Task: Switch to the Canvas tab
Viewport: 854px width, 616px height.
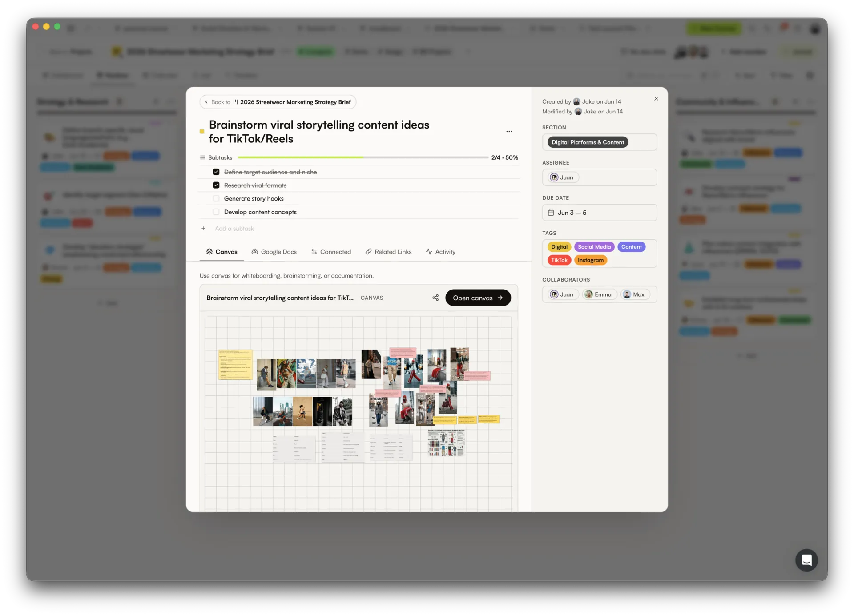Action: coord(222,252)
